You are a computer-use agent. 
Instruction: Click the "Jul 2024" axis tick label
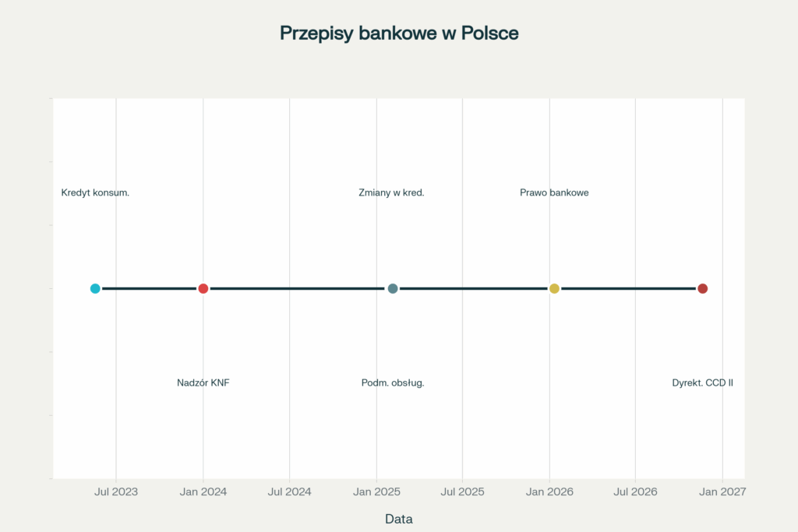coord(290,492)
